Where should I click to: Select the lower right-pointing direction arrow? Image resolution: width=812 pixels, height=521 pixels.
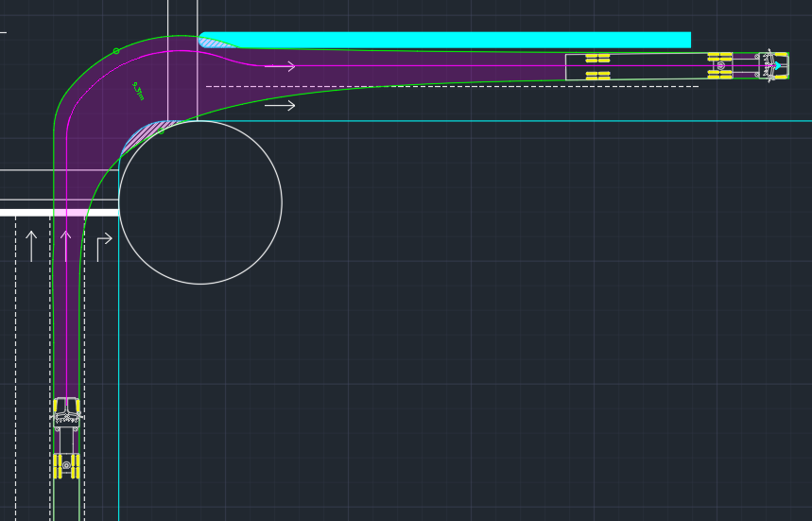[280, 105]
